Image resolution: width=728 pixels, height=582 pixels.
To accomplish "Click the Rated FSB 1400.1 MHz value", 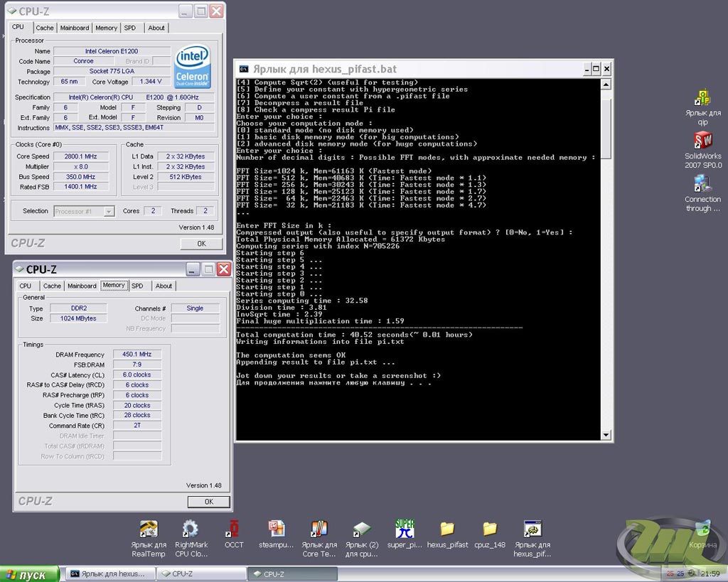I will click(x=81, y=187).
